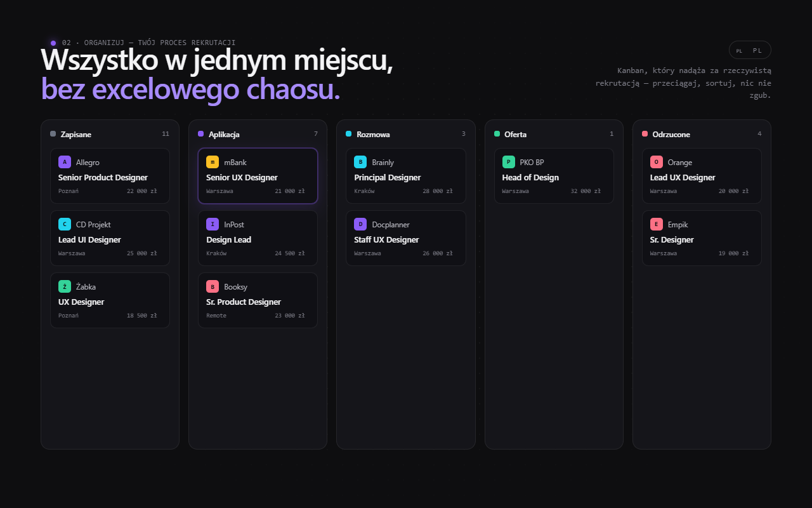The height and width of the screenshot is (508, 812).
Task: Click the Zapisane count of 11
Action: pyautogui.click(x=166, y=134)
